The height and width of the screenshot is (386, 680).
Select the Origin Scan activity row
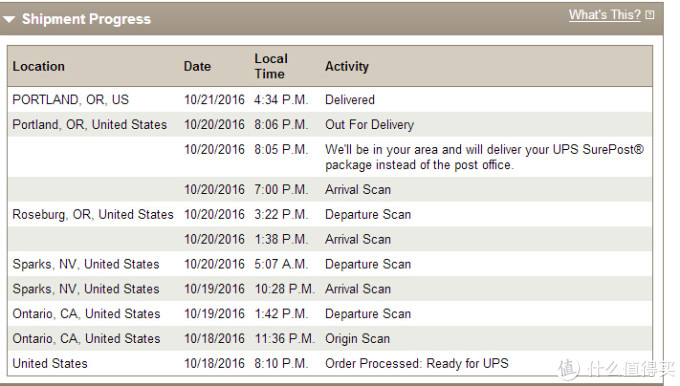point(330,338)
